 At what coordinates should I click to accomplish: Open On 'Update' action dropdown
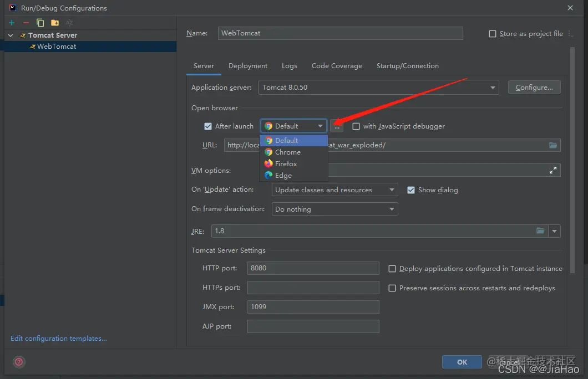[334, 190]
